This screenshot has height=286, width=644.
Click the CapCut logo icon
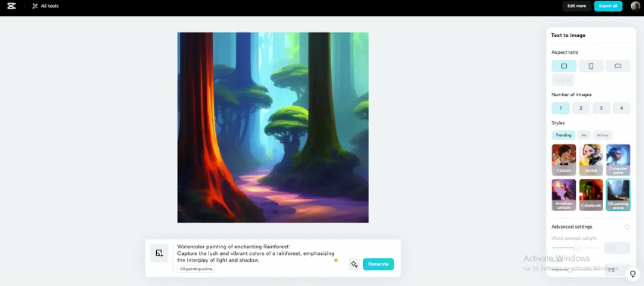(x=11, y=6)
